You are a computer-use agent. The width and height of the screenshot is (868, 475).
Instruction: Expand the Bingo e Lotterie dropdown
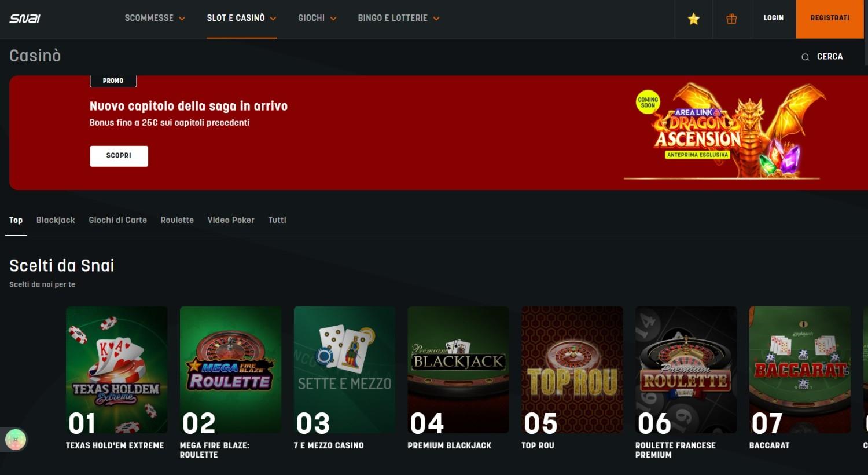click(398, 19)
